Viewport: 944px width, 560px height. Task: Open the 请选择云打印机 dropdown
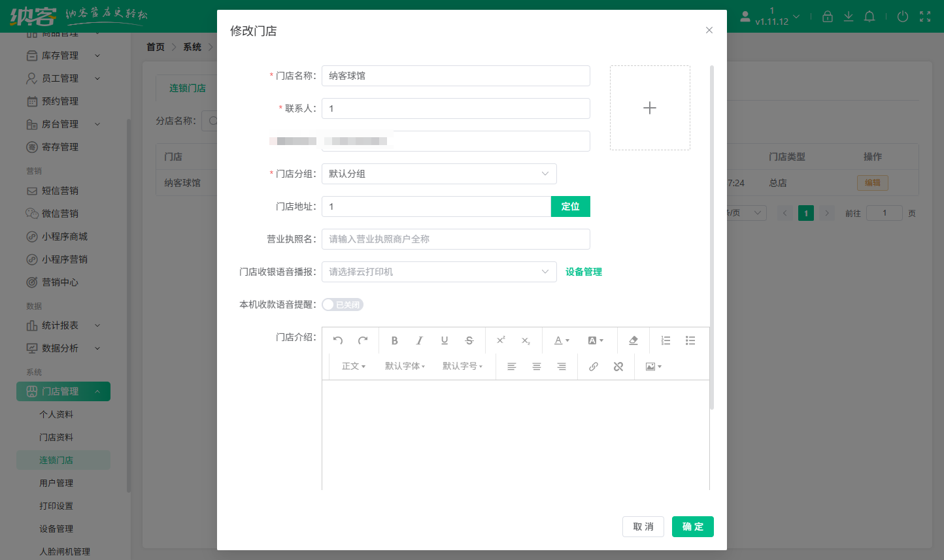click(x=439, y=272)
